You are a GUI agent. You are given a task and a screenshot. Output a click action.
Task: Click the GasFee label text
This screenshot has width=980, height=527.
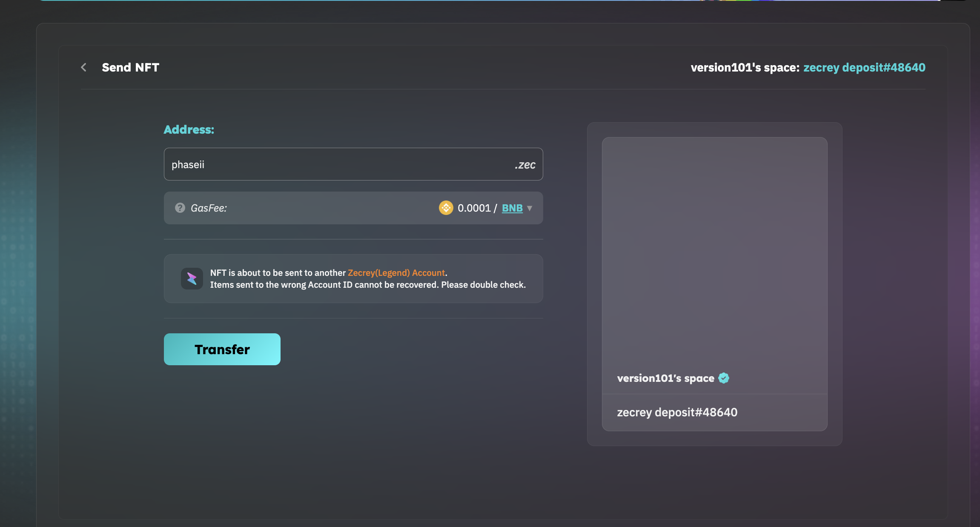pyautogui.click(x=209, y=208)
